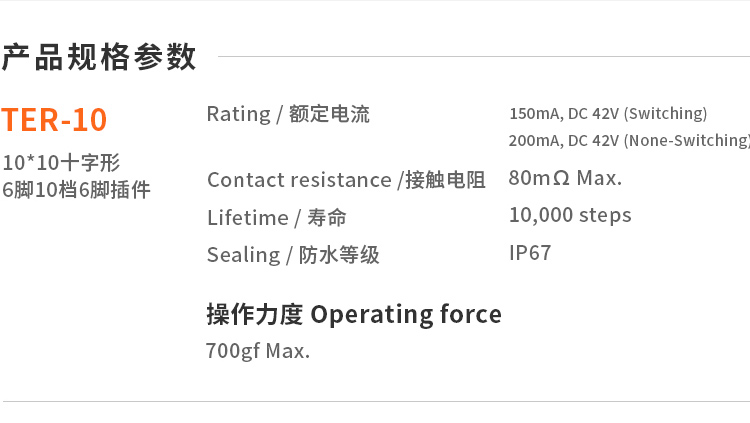Select the 80mΩ Max. resistance value
Screen dimensions: 750x423
point(565,178)
